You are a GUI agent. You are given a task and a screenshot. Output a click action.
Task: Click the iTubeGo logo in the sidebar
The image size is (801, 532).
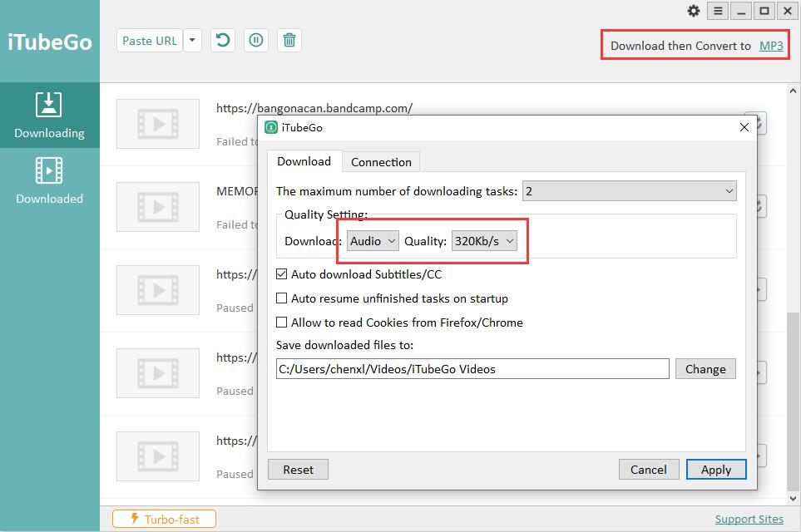click(50, 42)
